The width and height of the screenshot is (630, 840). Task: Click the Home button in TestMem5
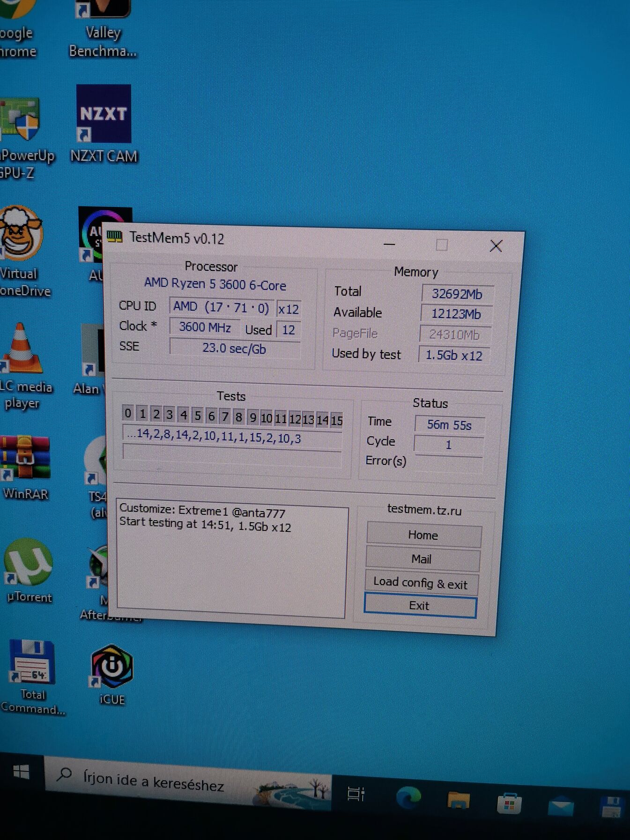423,535
